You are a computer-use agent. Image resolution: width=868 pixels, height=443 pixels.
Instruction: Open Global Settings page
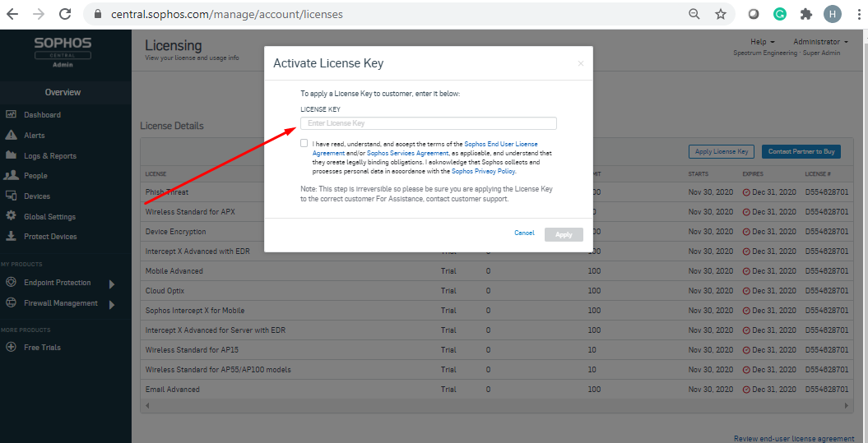(49, 217)
